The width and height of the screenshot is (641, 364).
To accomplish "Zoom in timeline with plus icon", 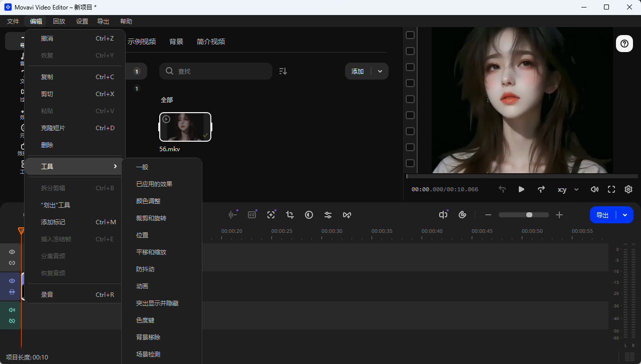I will 559,215.
